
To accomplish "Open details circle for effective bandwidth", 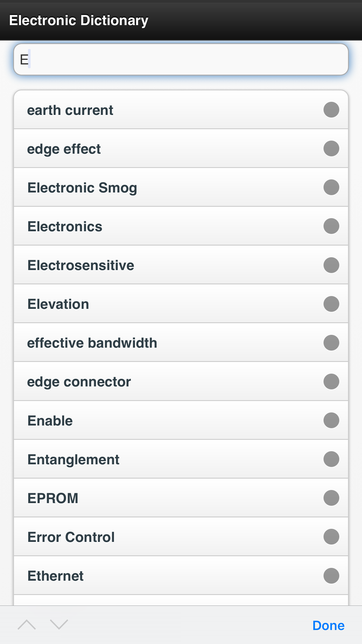I will (x=331, y=342).
